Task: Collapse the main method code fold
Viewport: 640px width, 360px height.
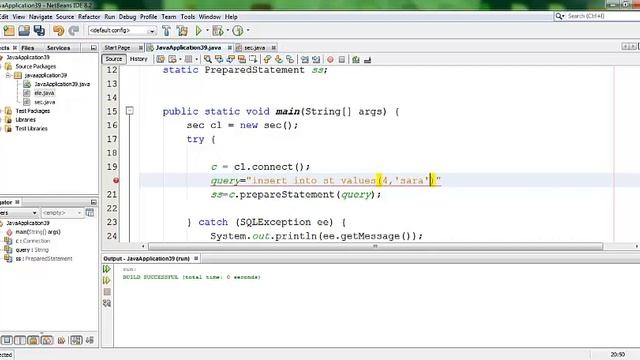Action: [129, 111]
